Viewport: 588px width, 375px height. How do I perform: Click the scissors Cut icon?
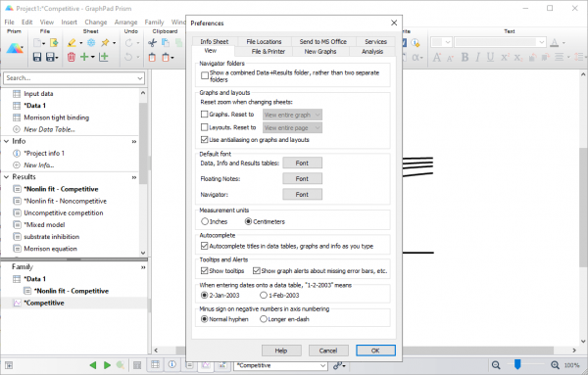152,43
